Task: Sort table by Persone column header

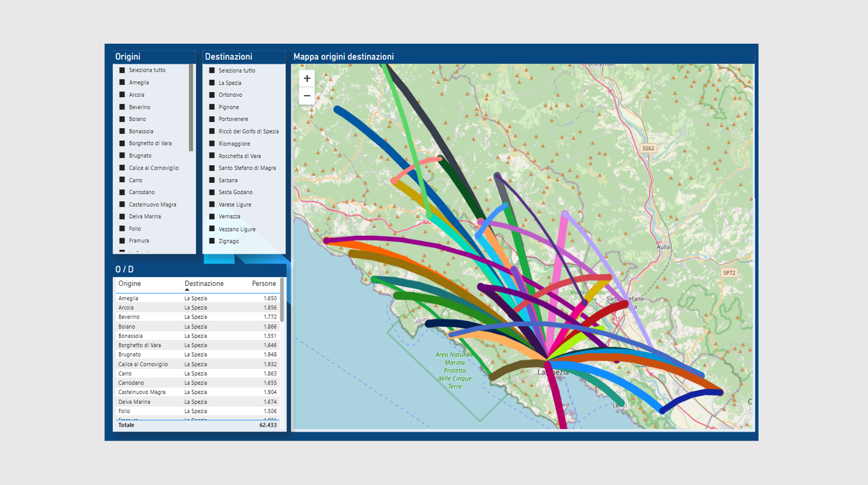Action: tap(264, 283)
